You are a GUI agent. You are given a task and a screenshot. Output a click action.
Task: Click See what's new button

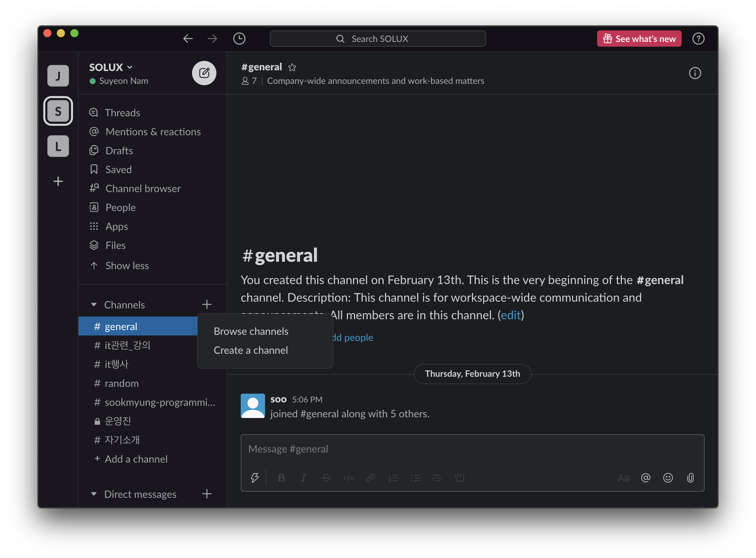(639, 39)
